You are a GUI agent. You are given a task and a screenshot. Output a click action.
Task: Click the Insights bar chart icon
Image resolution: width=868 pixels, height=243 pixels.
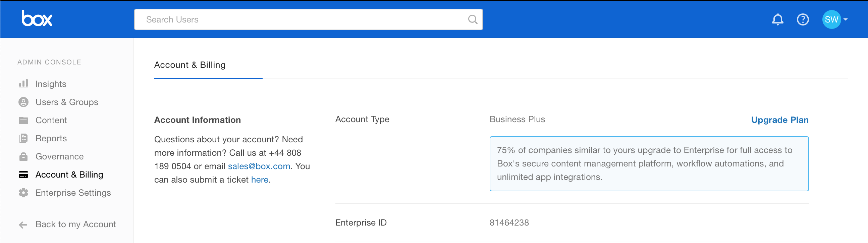pos(23,84)
